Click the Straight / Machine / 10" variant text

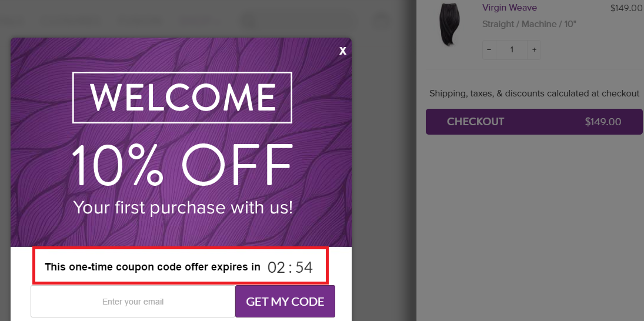(529, 24)
